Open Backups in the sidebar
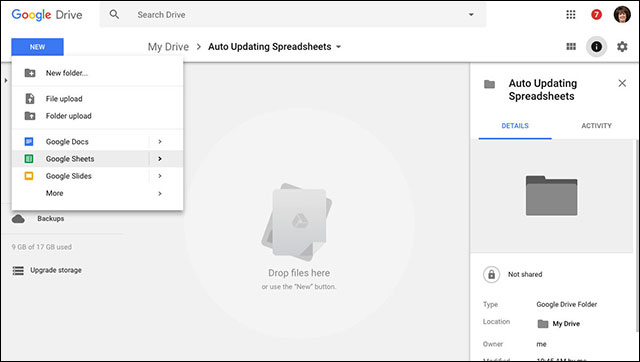The height and width of the screenshot is (362, 640). click(x=51, y=219)
